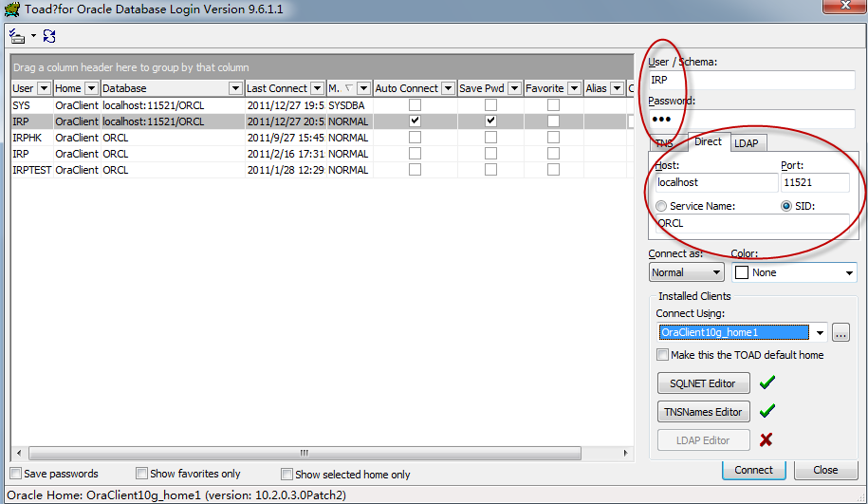Toggle Auto Connect for the SYS row
This screenshot has width=868, height=504.
[415, 104]
